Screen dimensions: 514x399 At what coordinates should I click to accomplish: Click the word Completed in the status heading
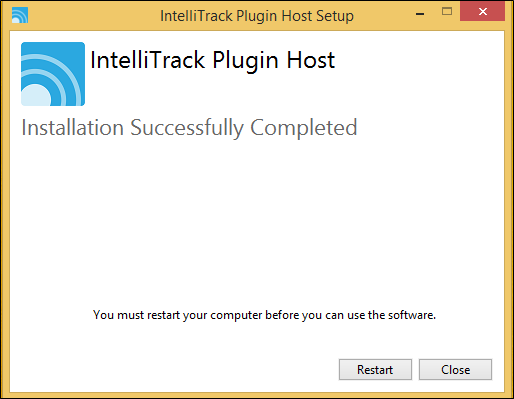point(304,128)
